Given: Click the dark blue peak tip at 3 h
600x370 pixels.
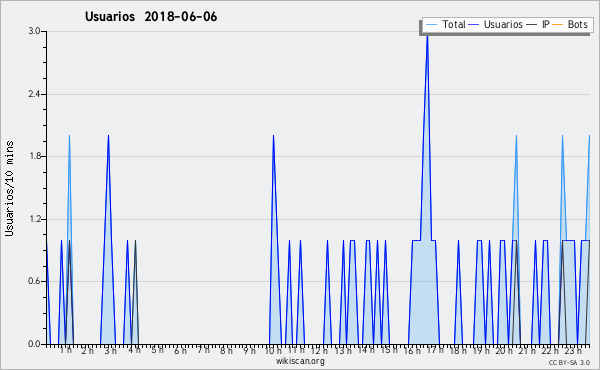Looking at the screenshot, I should pyautogui.click(x=108, y=135).
